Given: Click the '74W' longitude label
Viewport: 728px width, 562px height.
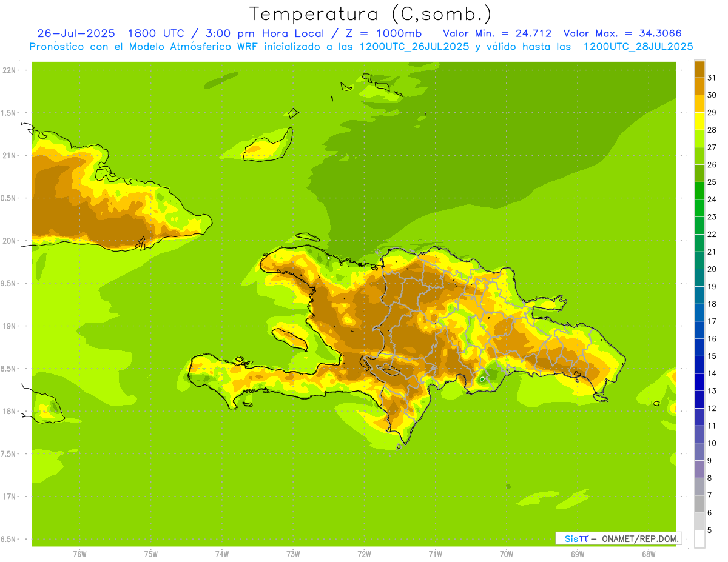Looking at the screenshot, I should coord(222,554).
